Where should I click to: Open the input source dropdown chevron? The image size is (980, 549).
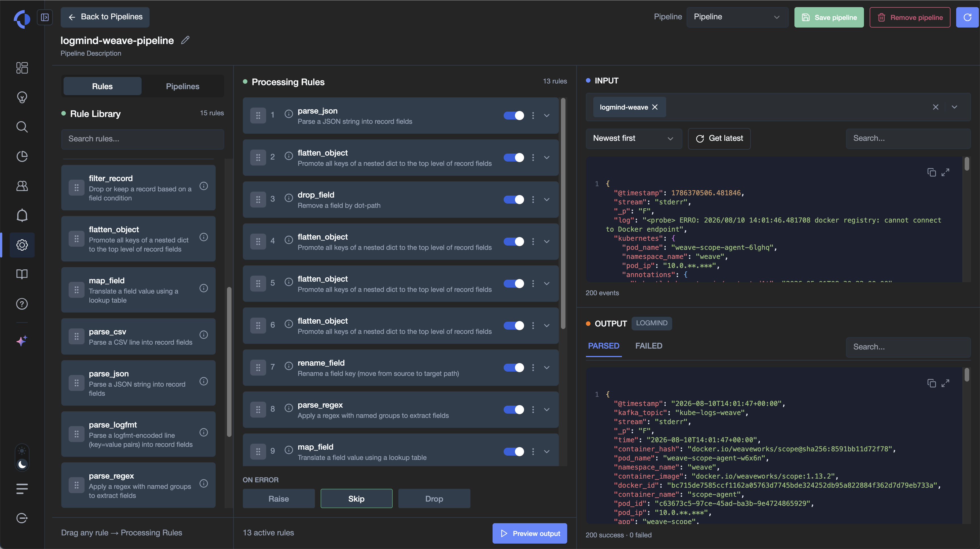pos(954,107)
